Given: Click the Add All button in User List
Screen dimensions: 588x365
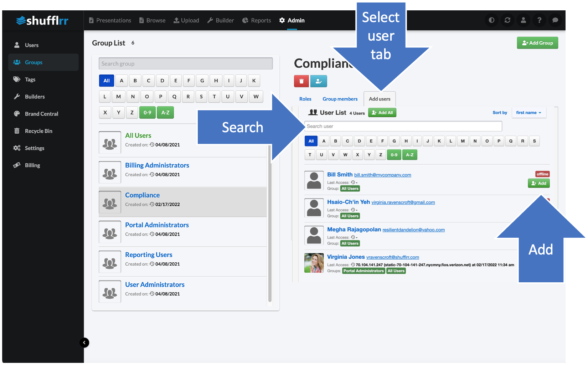Looking at the screenshot, I should pos(382,113).
